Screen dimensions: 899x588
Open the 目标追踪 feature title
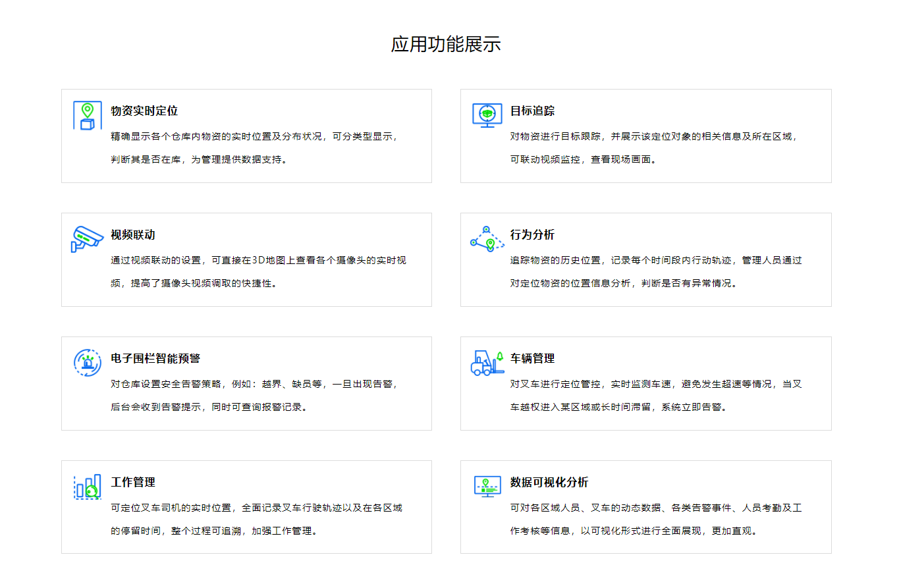point(532,111)
